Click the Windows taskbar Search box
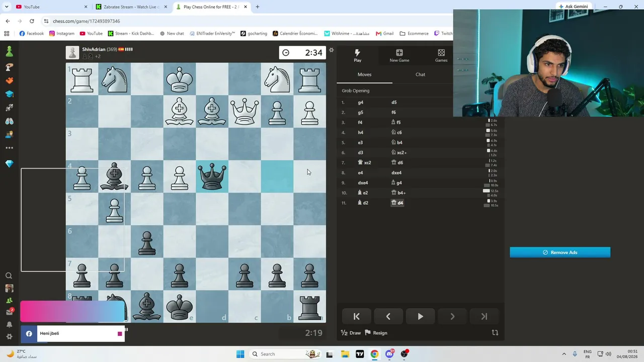 [x=286, y=354]
